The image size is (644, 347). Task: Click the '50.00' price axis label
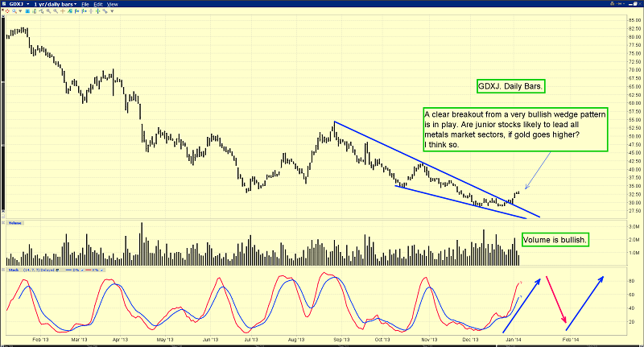coord(634,136)
